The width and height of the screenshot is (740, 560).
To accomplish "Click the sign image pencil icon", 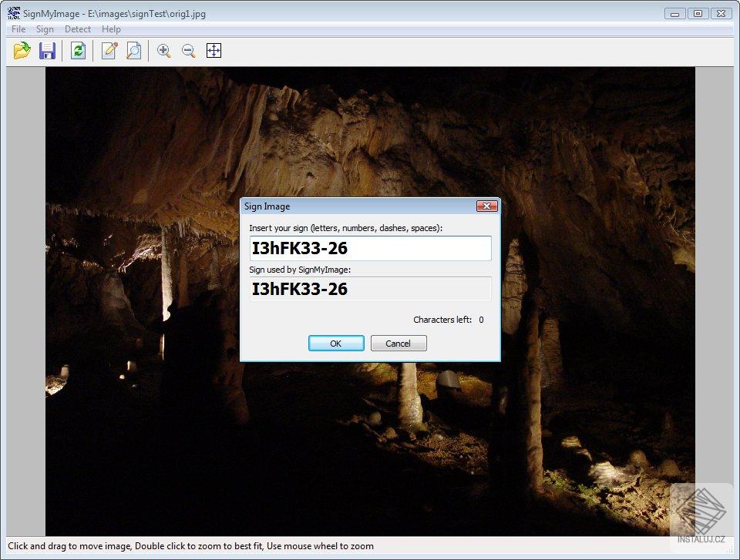I will (x=109, y=51).
